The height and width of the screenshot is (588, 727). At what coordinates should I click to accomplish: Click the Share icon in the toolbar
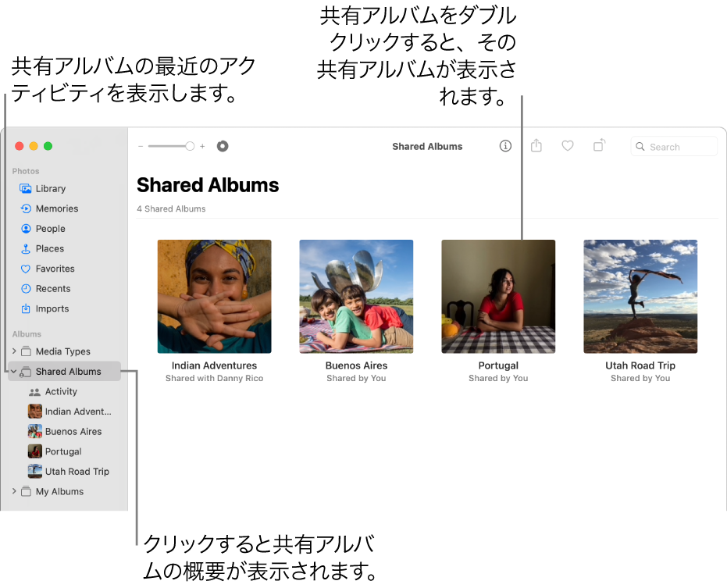(x=536, y=146)
